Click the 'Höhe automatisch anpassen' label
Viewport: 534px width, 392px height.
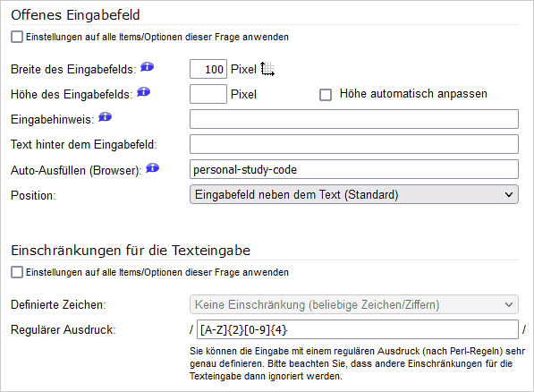413,94
